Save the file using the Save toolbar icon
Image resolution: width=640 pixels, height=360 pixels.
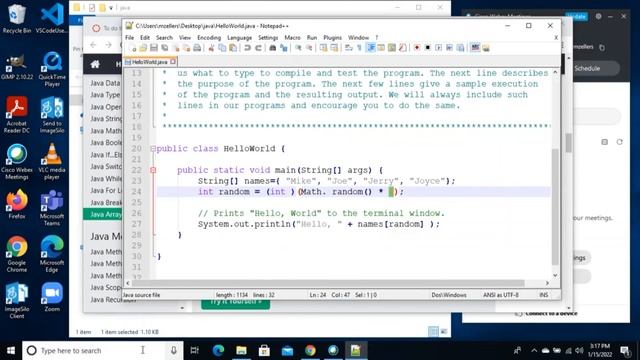153,48
